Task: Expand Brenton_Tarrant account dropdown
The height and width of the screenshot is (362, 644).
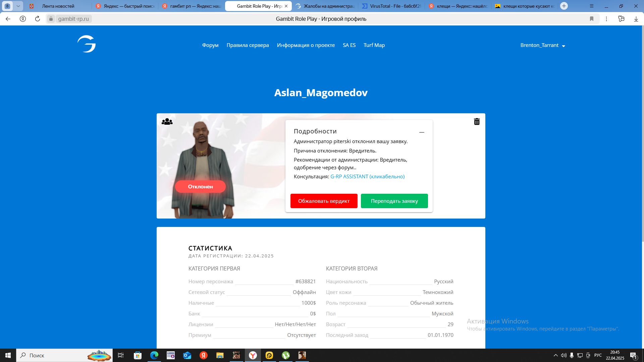Action: (x=542, y=45)
